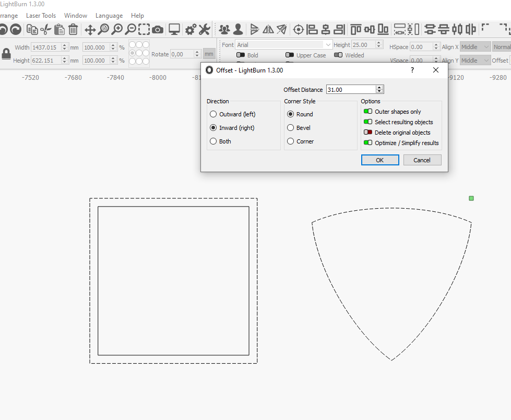The image size is (511, 420).
Task: Open the Laser Tools menu
Action: click(41, 16)
